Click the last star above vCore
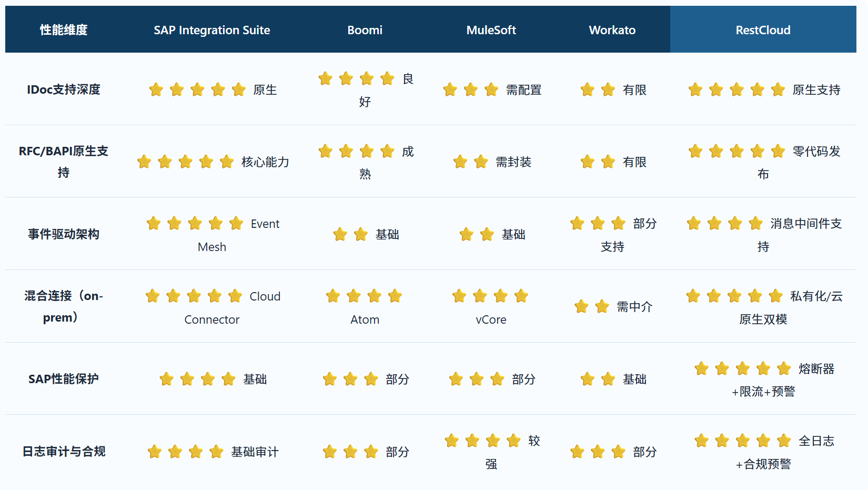The height and width of the screenshot is (490, 868). point(521,296)
